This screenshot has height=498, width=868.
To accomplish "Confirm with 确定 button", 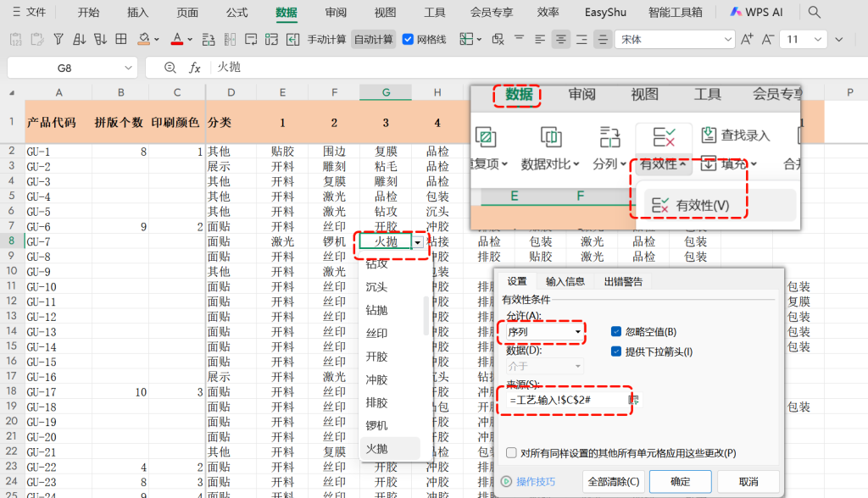I will [681, 481].
